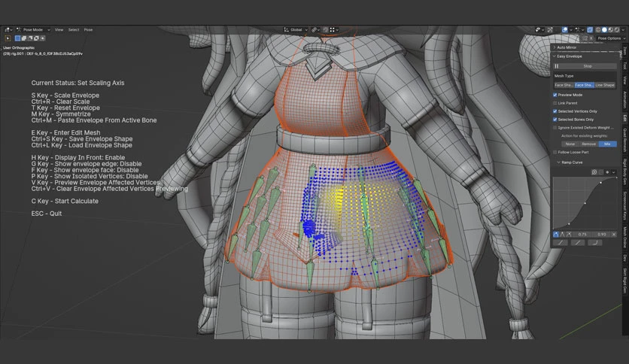629x364 pixels.
Task: Select the first Face Sha... mesh type
Action: tap(564, 85)
